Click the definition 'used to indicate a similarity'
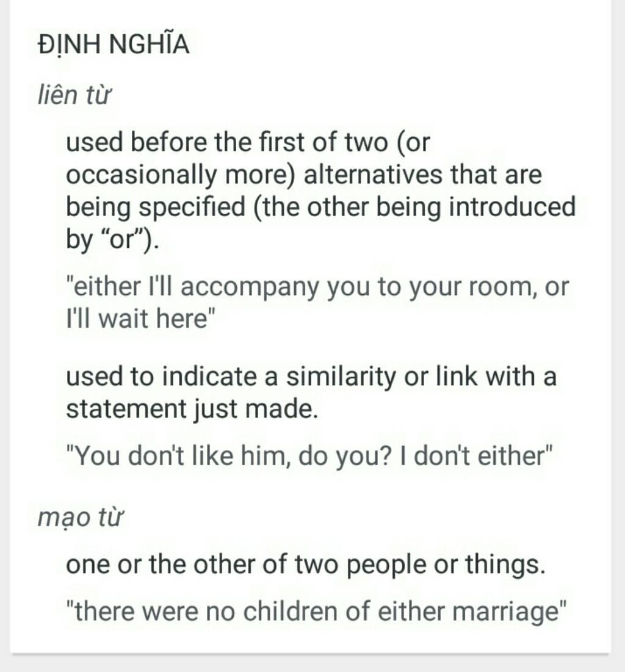This screenshot has height=672, width=625. click(311, 392)
